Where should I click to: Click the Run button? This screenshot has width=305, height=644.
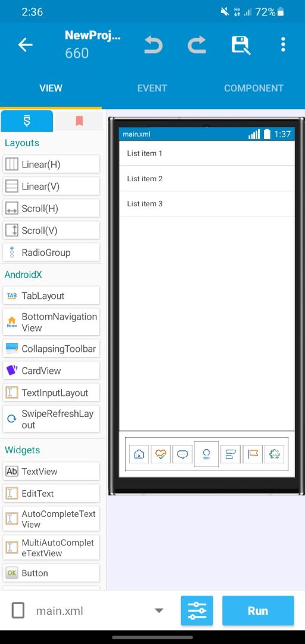coord(258,611)
